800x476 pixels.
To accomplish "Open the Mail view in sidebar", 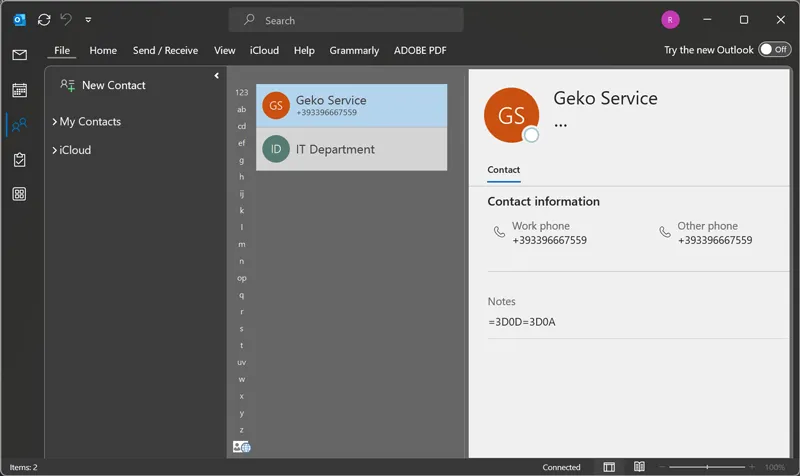I will point(19,55).
